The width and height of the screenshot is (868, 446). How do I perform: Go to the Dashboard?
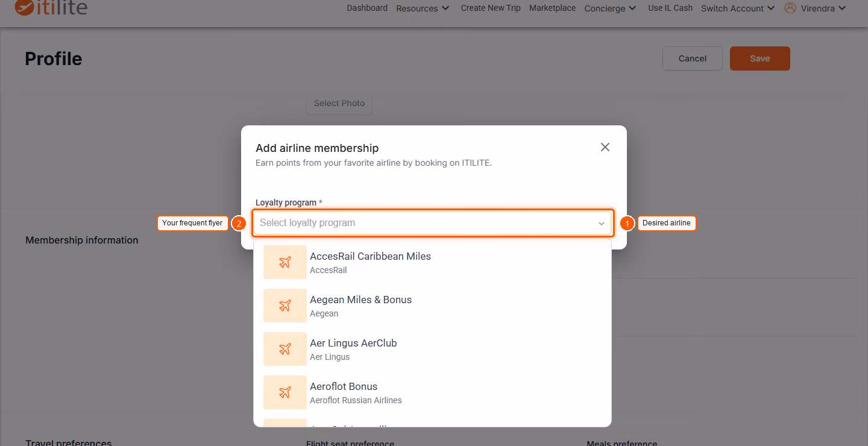click(367, 8)
